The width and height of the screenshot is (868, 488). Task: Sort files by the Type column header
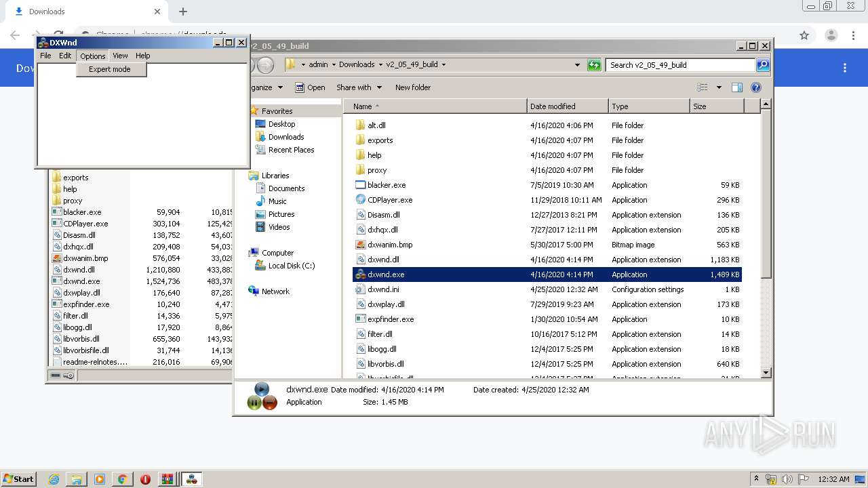point(649,106)
